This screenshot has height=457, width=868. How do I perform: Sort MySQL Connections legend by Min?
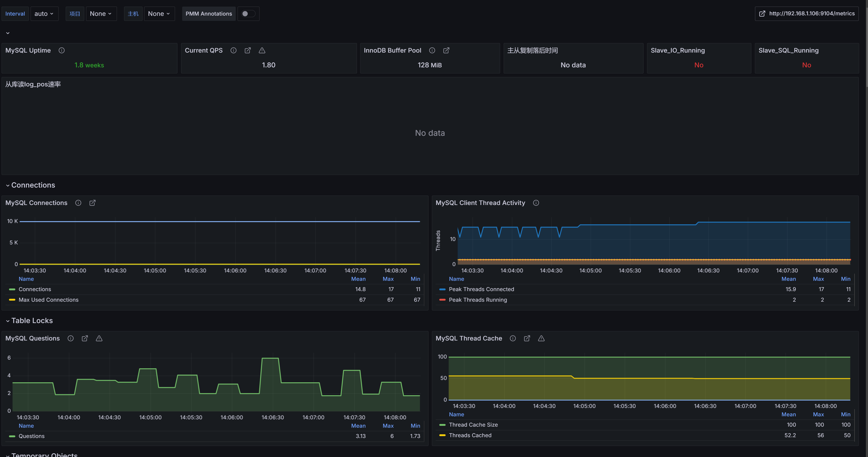[415, 279]
